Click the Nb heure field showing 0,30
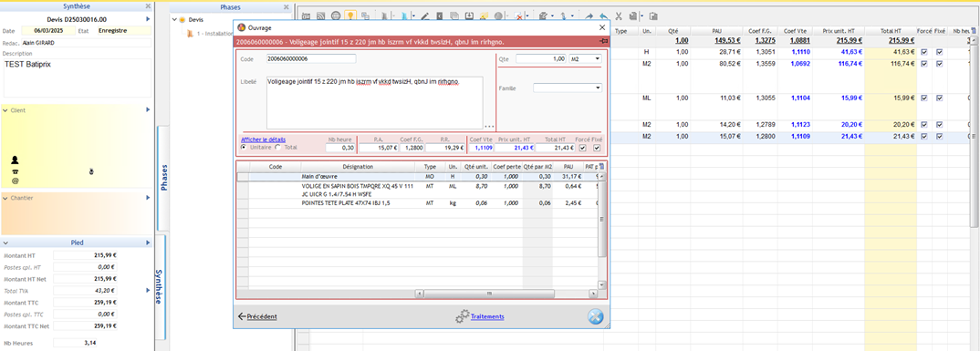Screen dimensions: 980x351 [340, 148]
